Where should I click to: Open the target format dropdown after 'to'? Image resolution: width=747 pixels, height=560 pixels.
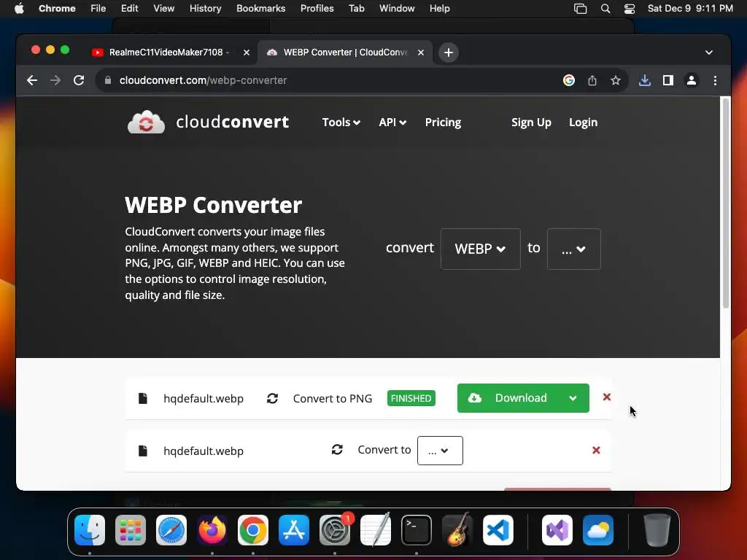573,249
